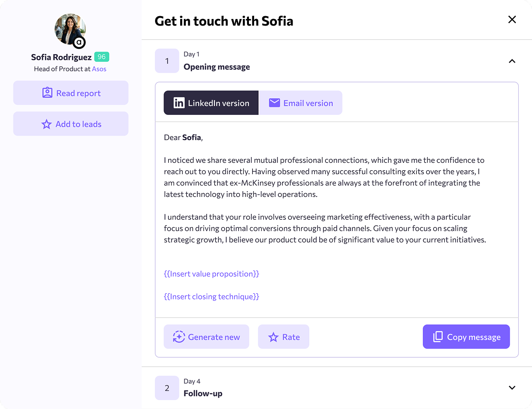
Task: Collapse the Day 1 Opening message section
Action: (x=512, y=61)
